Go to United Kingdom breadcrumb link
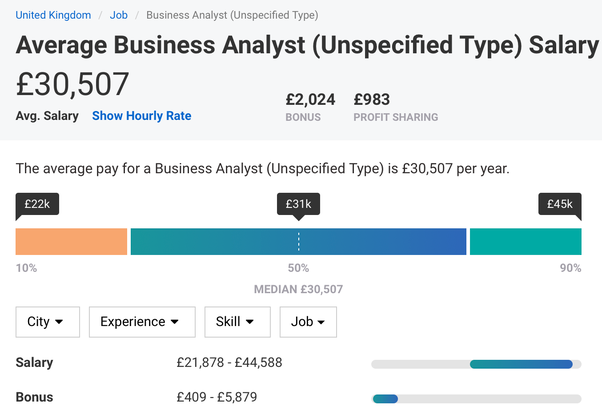This screenshot has width=602, height=414. coord(53,15)
